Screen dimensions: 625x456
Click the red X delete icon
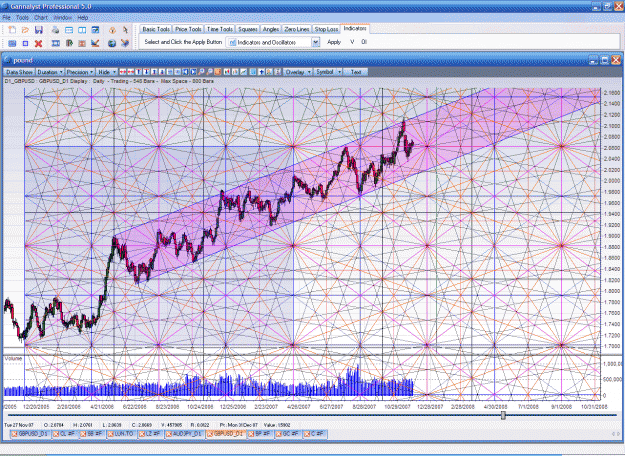(x=38, y=43)
